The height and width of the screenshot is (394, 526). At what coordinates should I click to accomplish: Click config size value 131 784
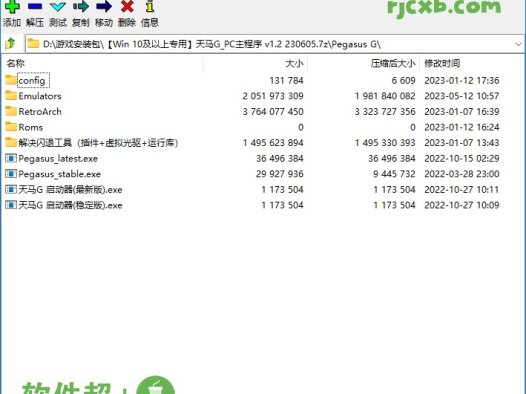pyautogui.click(x=286, y=80)
